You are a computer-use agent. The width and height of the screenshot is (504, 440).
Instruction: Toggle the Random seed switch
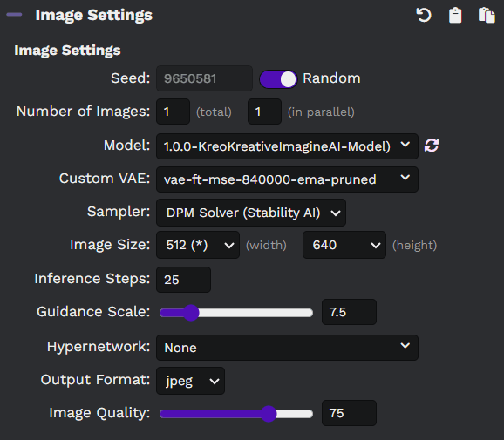(278, 79)
